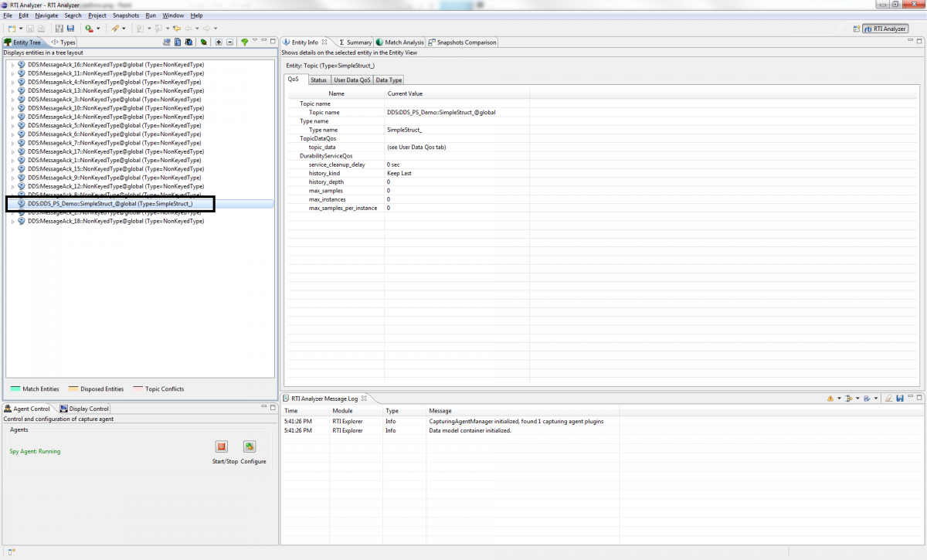The image size is (927, 560).
Task: Open the Data Type tab
Action: (389, 80)
